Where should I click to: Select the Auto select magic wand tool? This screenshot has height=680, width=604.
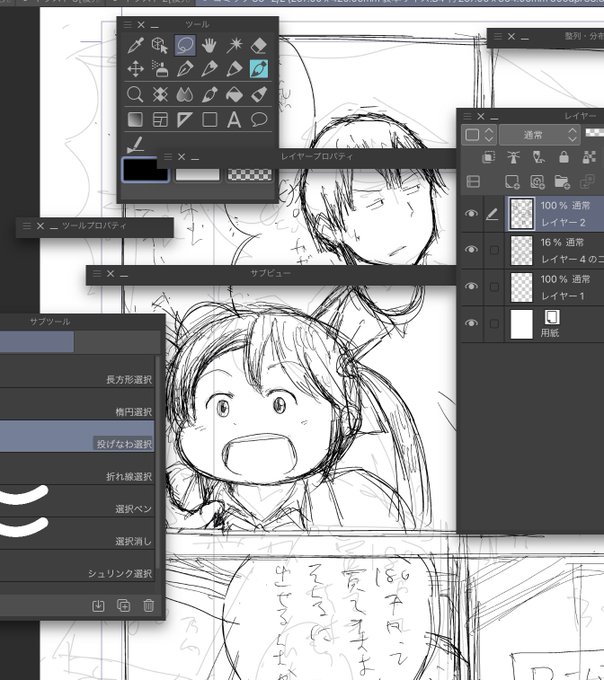click(234, 45)
